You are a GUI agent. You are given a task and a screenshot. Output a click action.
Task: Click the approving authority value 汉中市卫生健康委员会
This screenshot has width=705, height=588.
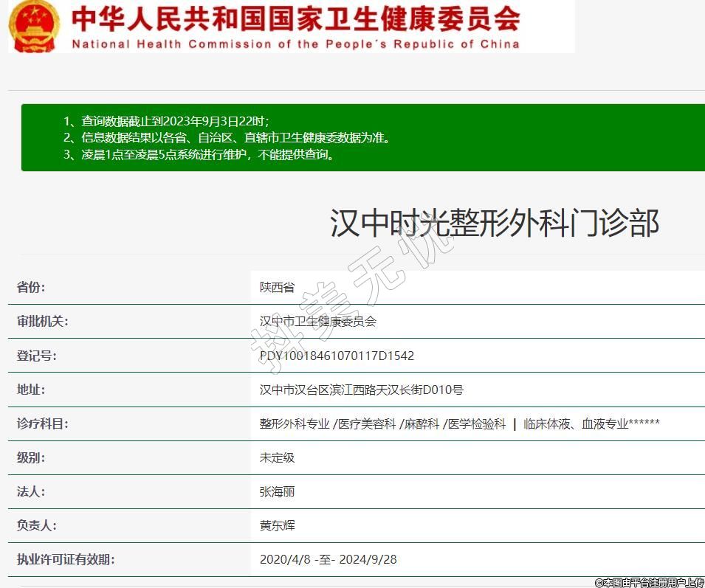318,322
